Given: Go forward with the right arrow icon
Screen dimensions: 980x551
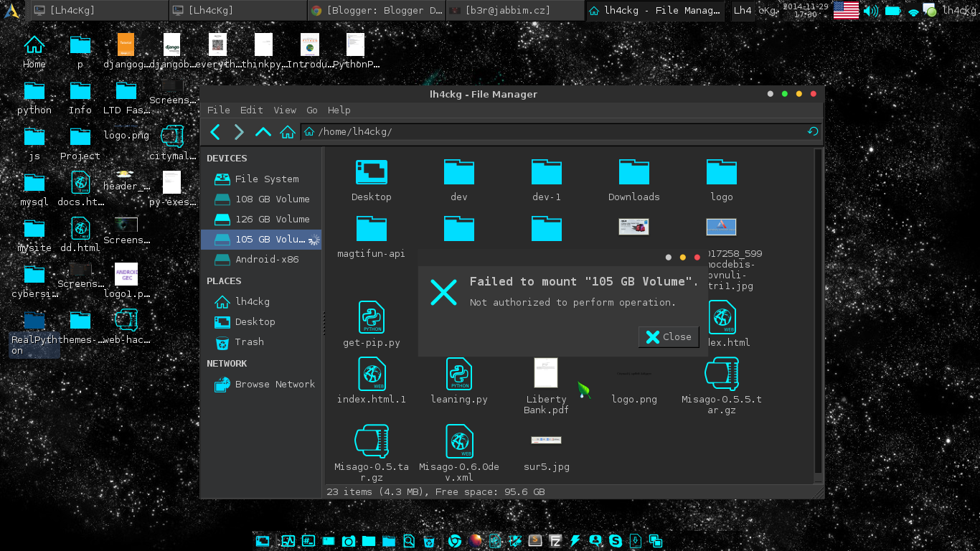Looking at the screenshot, I should 239,132.
